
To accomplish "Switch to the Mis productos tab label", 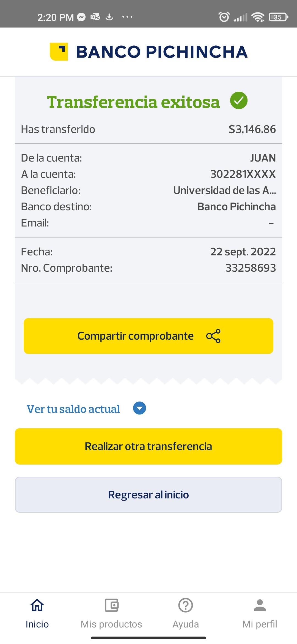I will coord(111,624).
